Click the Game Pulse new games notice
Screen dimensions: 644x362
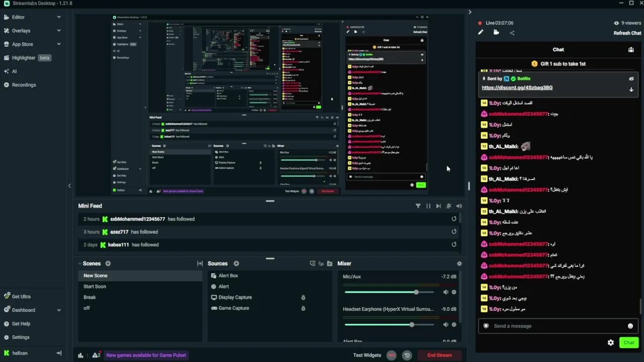(x=146, y=355)
